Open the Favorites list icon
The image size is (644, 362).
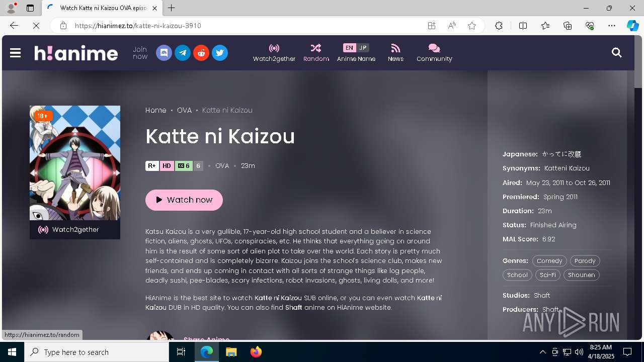[x=545, y=26]
